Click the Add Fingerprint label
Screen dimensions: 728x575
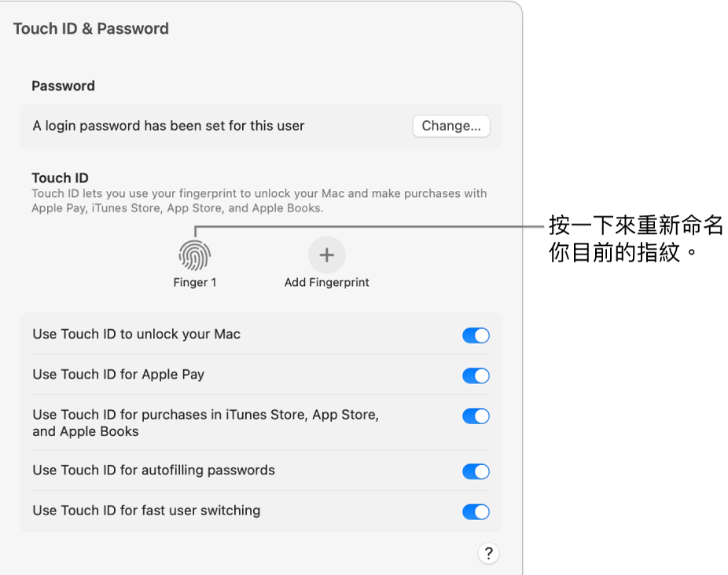(x=327, y=282)
